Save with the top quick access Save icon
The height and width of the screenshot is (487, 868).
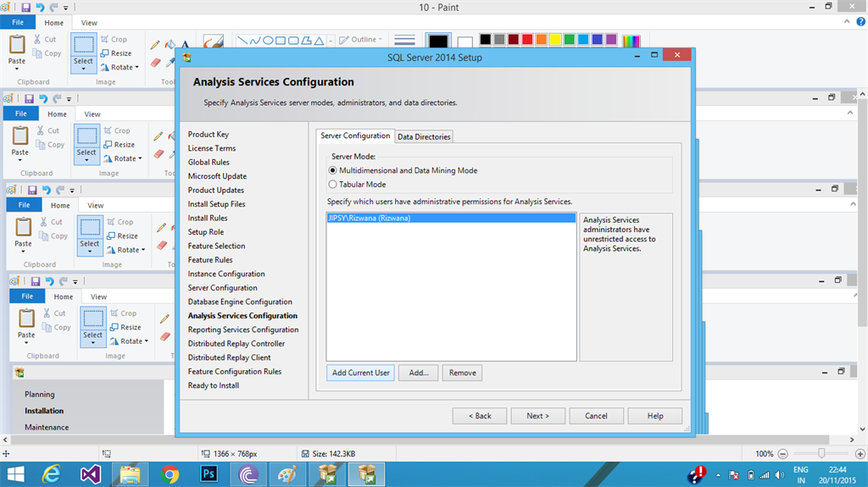(25, 7)
